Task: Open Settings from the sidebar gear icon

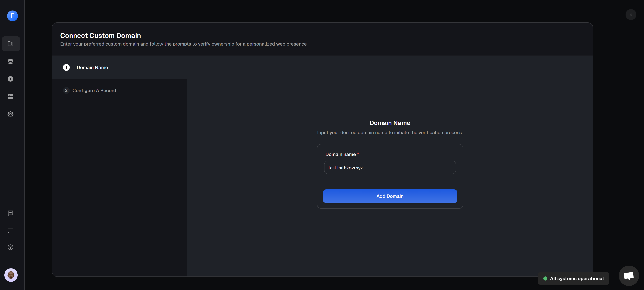Action: tap(10, 114)
